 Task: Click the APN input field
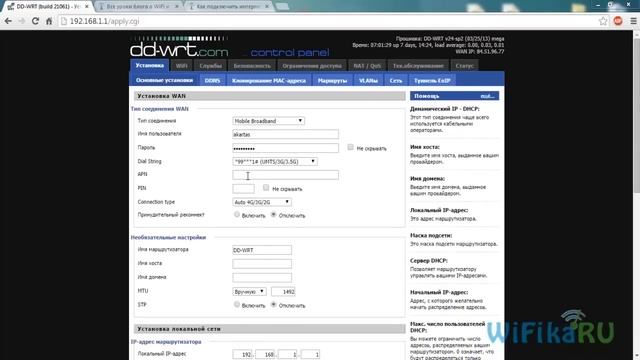(285, 175)
